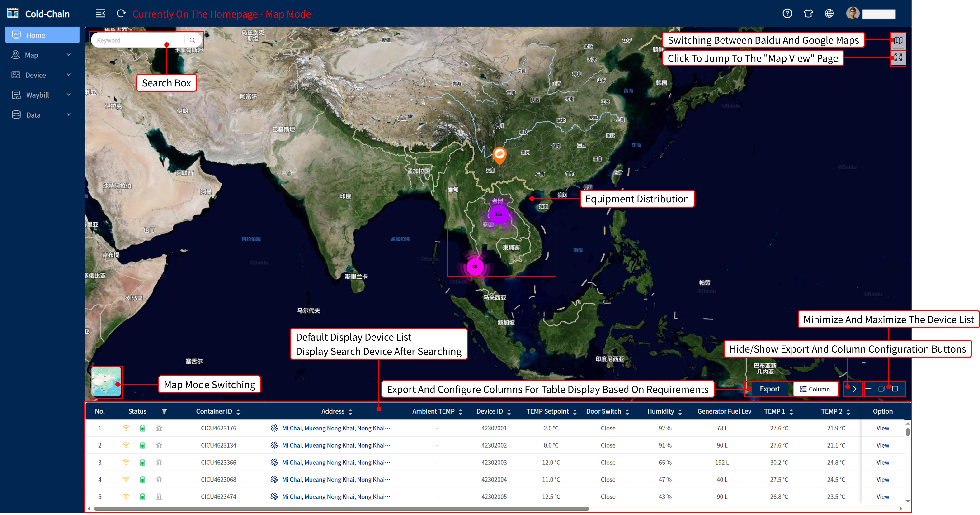The width and height of the screenshot is (980, 515).
Task: Open the theme shirt icon
Action: click(808, 14)
